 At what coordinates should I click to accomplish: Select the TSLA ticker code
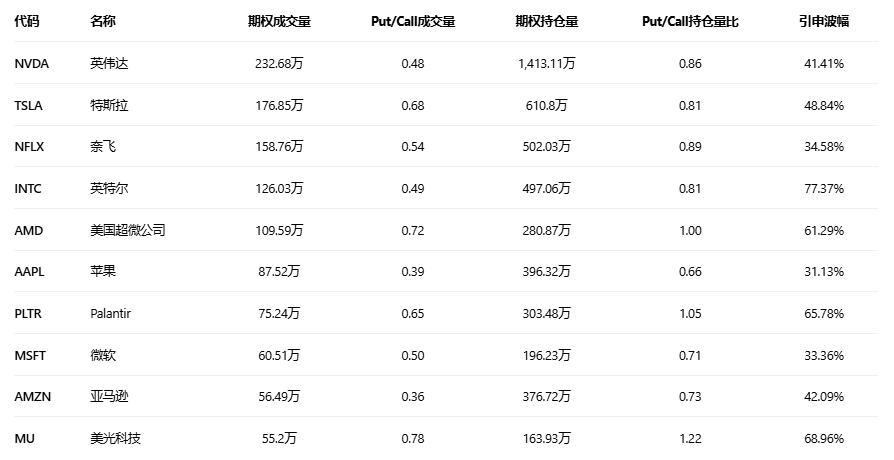pos(29,105)
